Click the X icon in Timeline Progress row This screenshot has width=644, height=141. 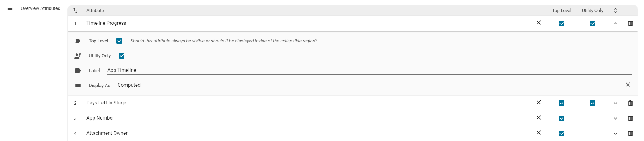point(539,23)
